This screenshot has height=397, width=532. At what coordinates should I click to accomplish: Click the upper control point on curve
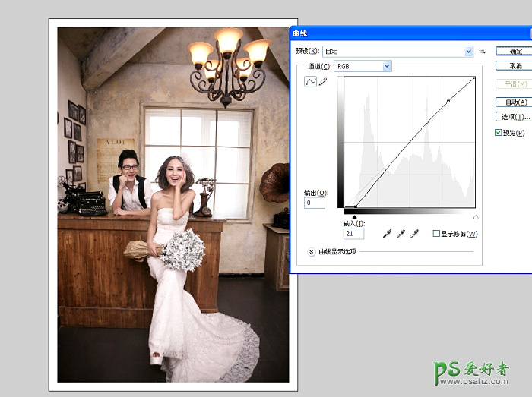click(x=448, y=101)
